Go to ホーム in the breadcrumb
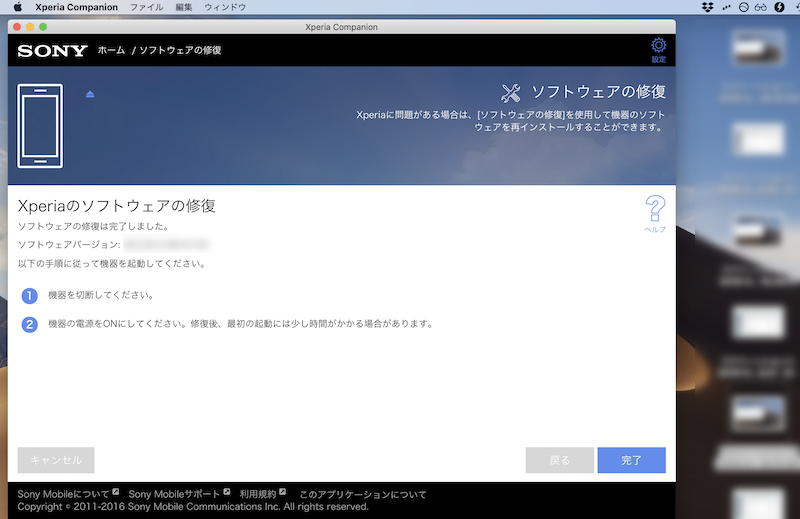800x519 pixels. (x=112, y=49)
